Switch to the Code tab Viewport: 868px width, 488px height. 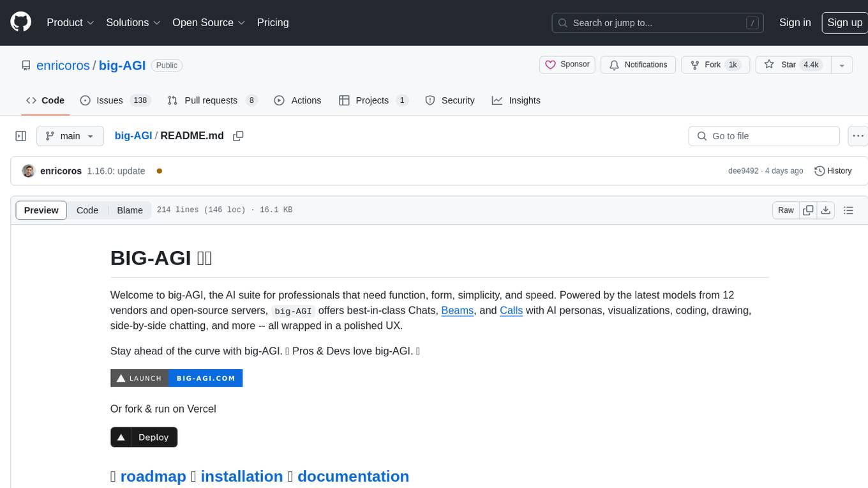(x=45, y=100)
